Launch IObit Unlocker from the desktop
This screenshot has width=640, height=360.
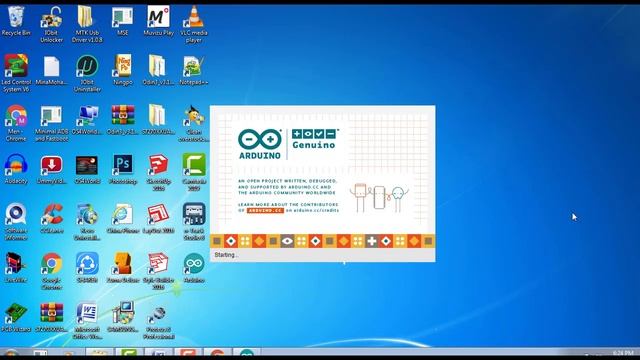[x=51, y=24]
